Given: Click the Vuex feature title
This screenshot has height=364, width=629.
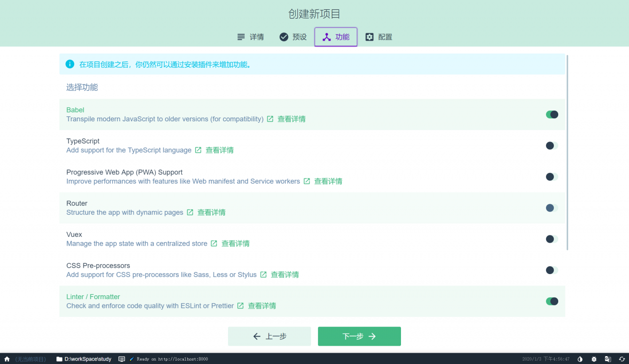Looking at the screenshot, I should click(x=74, y=234).
